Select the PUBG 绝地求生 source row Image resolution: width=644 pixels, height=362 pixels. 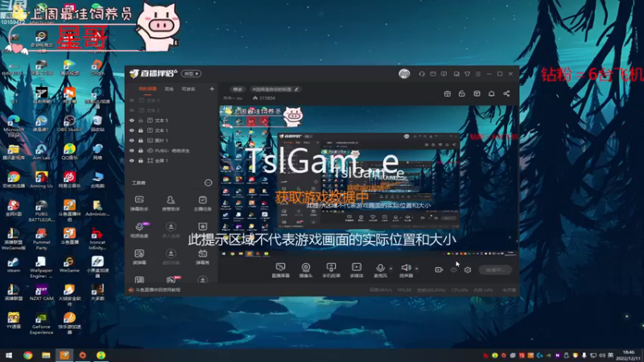click(x=172, y=150)
